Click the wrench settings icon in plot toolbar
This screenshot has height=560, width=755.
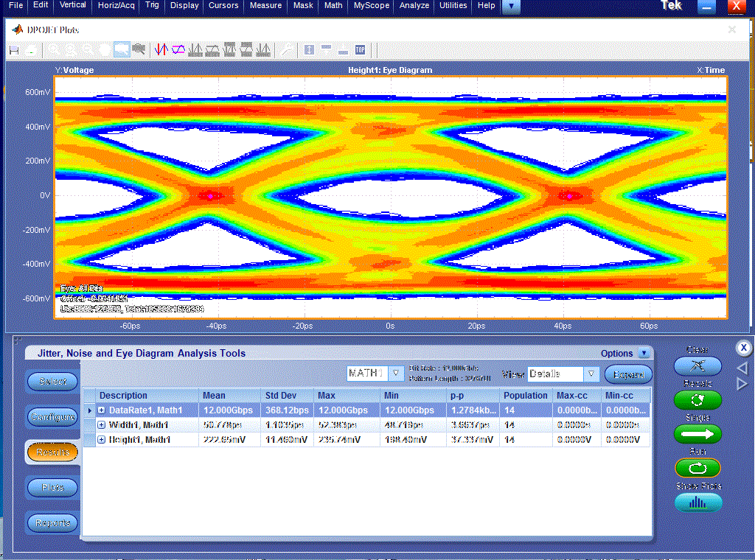287,49
